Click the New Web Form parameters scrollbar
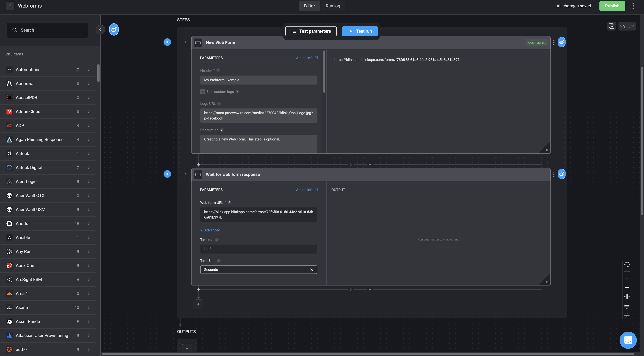 point(324,72)
